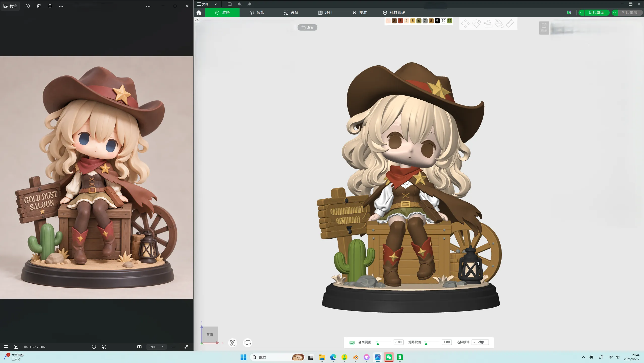Image resolution: width=644 pixels, height=363 pixels.
Task: Click the viewport screenshot region icon
Action: coord(248,343)
